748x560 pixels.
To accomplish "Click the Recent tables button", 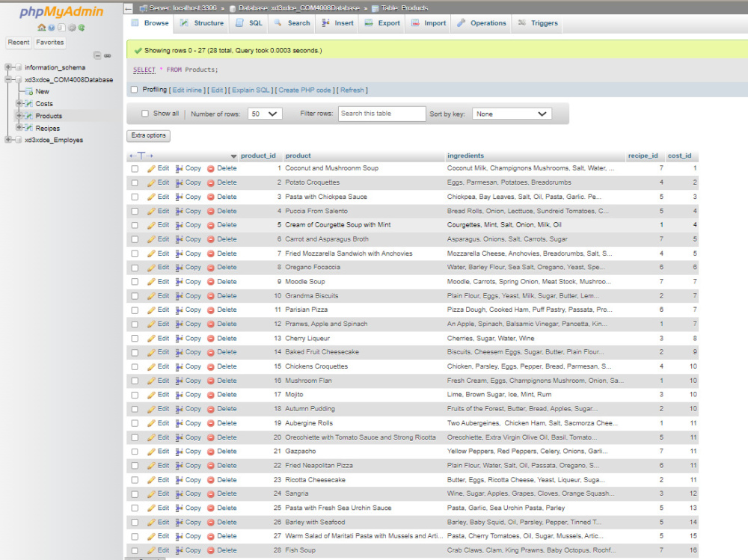I will pyautogui.click(x=19, y=43).
